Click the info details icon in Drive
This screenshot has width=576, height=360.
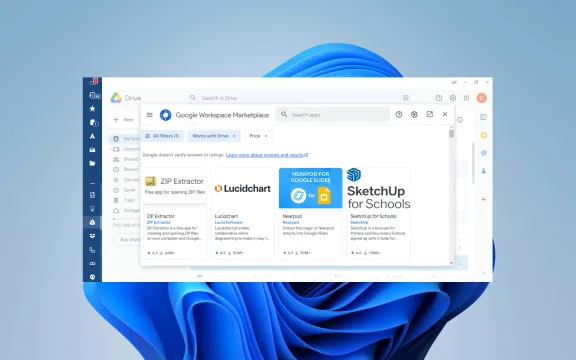(x=460, y=120)
